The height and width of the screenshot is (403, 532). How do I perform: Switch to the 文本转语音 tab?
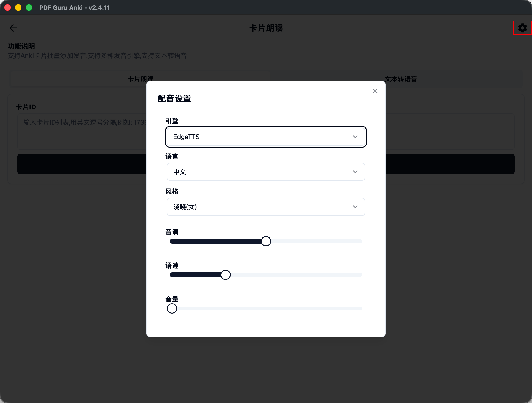pos(401,79)
